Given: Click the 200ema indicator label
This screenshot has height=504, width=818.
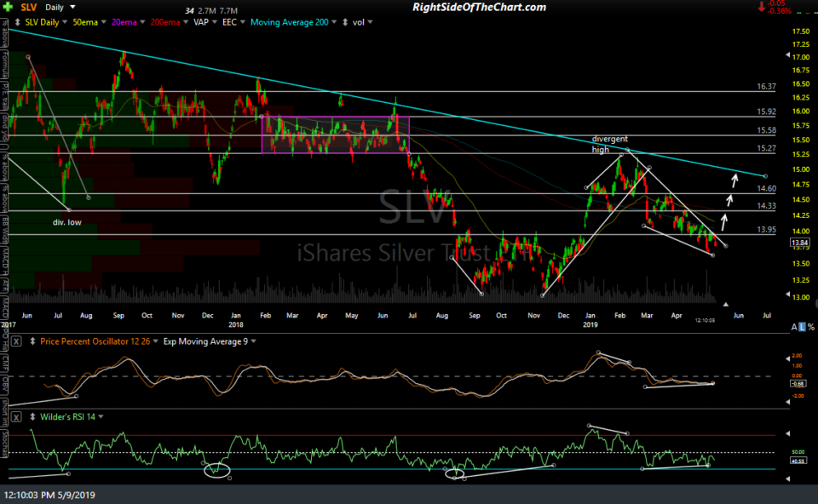Looking at the screenshot, I should (166, 23).
